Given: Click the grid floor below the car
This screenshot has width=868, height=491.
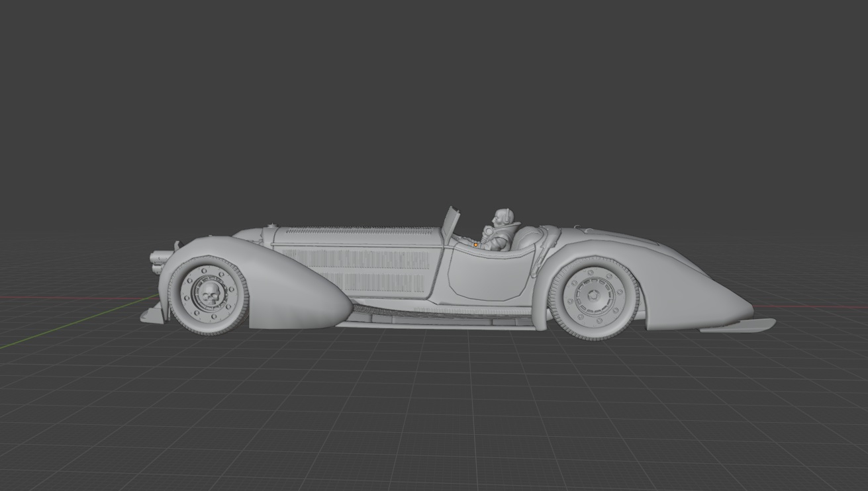Looking at the screenshot, I should pos(430,410).
